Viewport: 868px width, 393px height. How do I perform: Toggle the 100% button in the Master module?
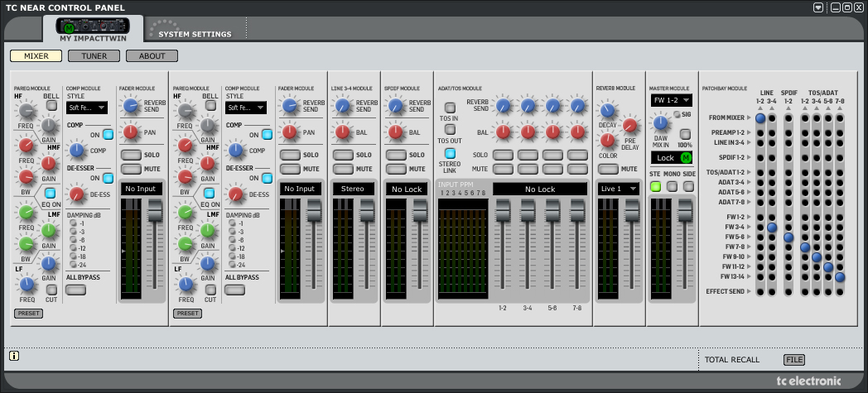tap(685, 134)
